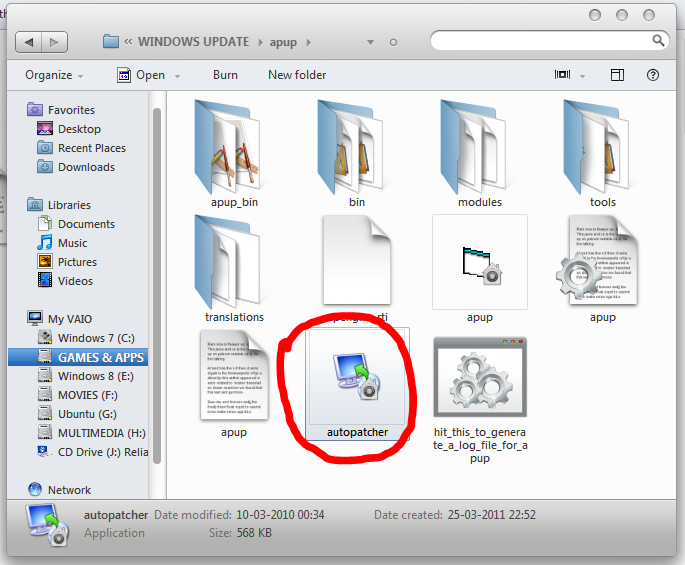
Task: Click the Back navigation arrow
Action: (28, 42)
